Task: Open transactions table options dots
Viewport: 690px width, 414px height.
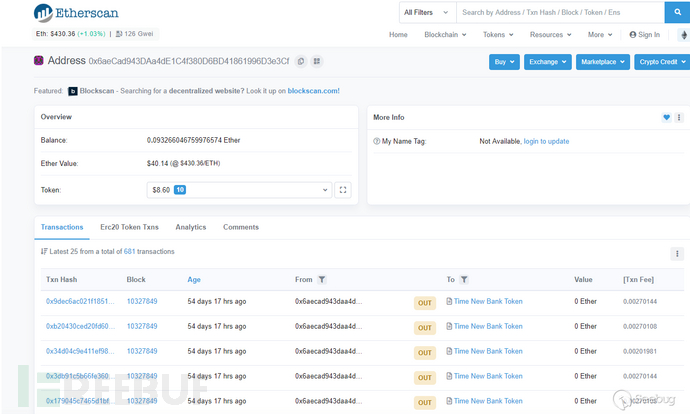Action: 677,253
